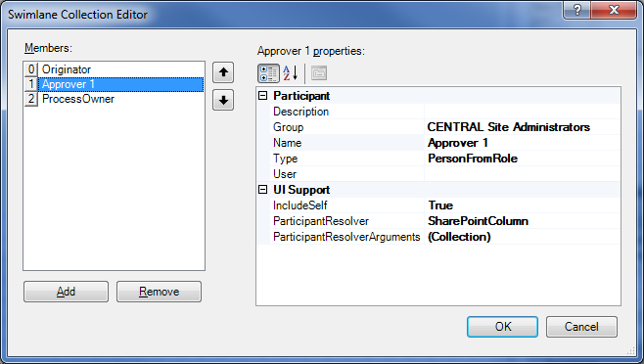Change the ParticipantResolver SharePointColumn value
This screenshot has width=644, height=364.
coord(522,221)
